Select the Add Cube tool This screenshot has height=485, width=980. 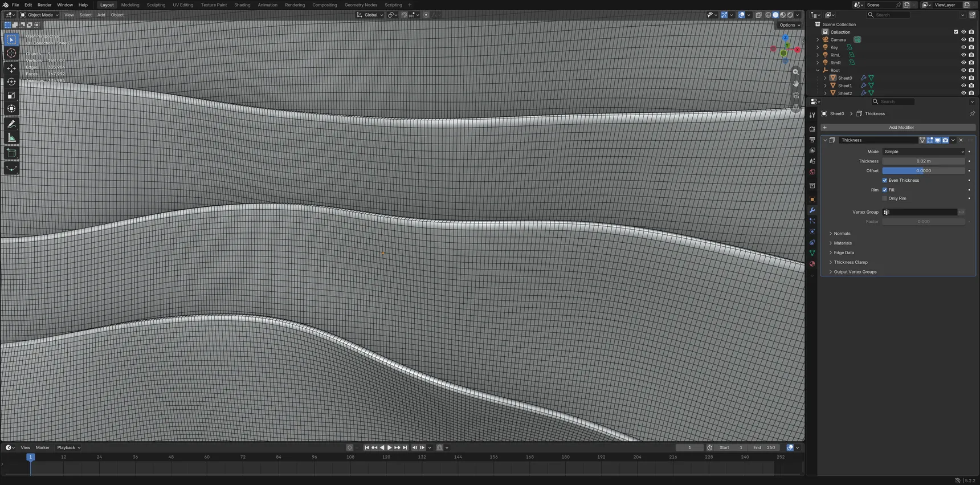point(11,153)
